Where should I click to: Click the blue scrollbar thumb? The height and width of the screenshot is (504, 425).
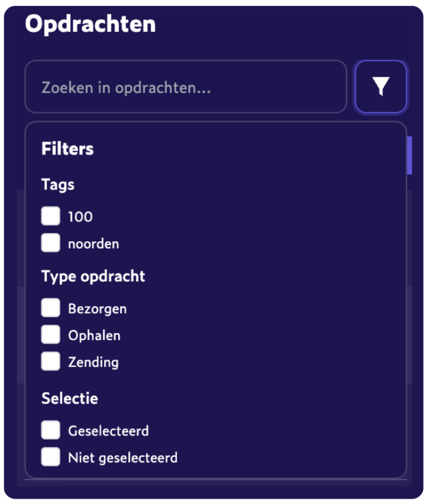click(410, 155)
